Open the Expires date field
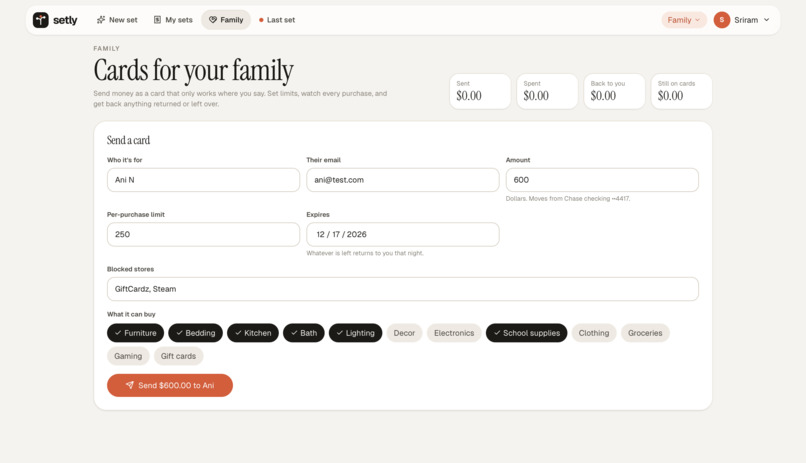This screenshot has width=806, height=463. click(x=402, y=234)
